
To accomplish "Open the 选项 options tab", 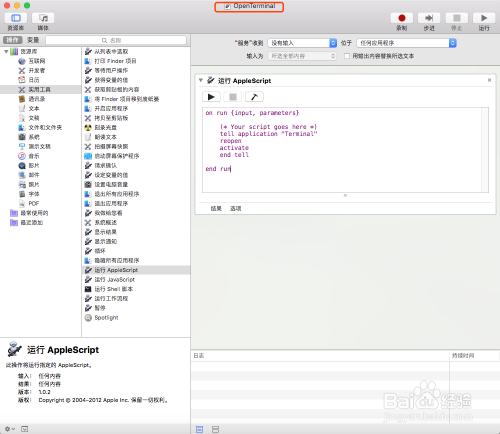I will 235,208.
